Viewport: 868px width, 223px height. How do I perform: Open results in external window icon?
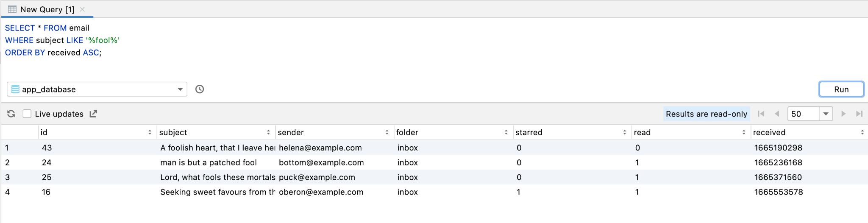(93, 114)
